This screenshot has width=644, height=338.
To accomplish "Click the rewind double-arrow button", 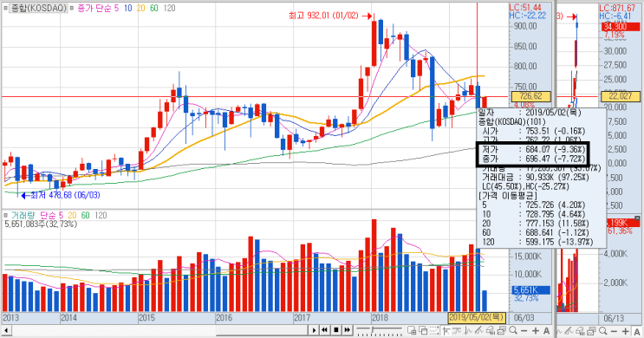I will pyautogui.click(x=324, y=330).
